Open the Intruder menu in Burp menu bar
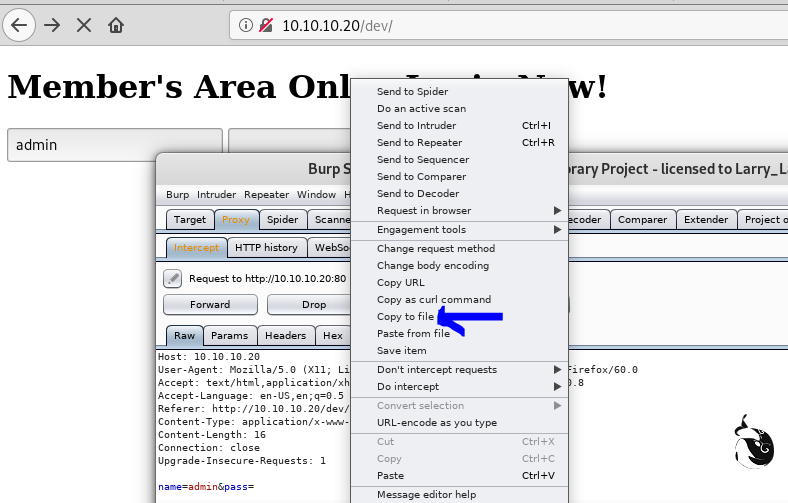 pyautogui.click(x=216, y=195)
